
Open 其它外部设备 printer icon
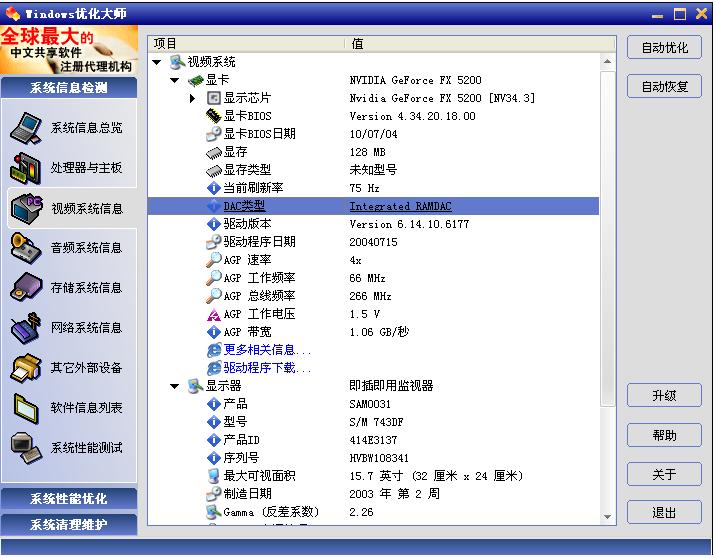(26, 368)
